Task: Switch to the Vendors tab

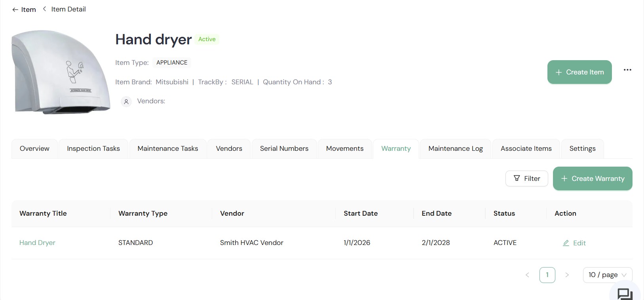Action: [229, 148]
